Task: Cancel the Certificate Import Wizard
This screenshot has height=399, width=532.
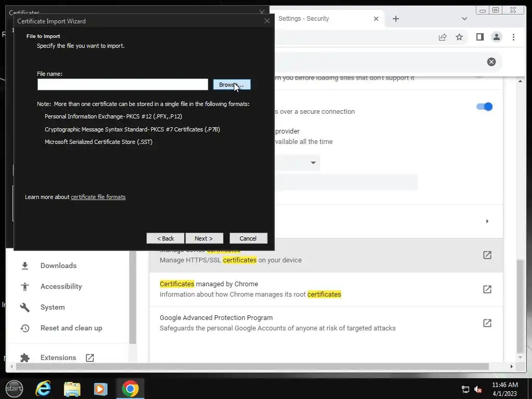Action: (248, 238)
